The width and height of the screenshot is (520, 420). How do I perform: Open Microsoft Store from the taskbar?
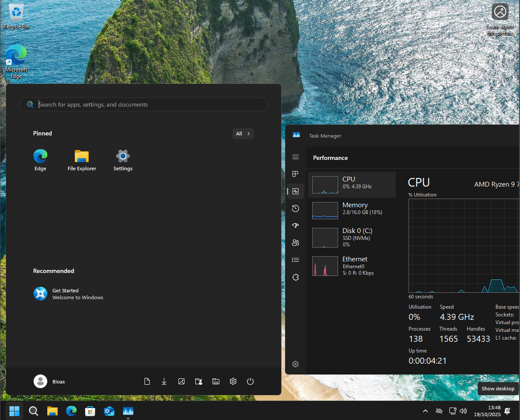point(90,411)
